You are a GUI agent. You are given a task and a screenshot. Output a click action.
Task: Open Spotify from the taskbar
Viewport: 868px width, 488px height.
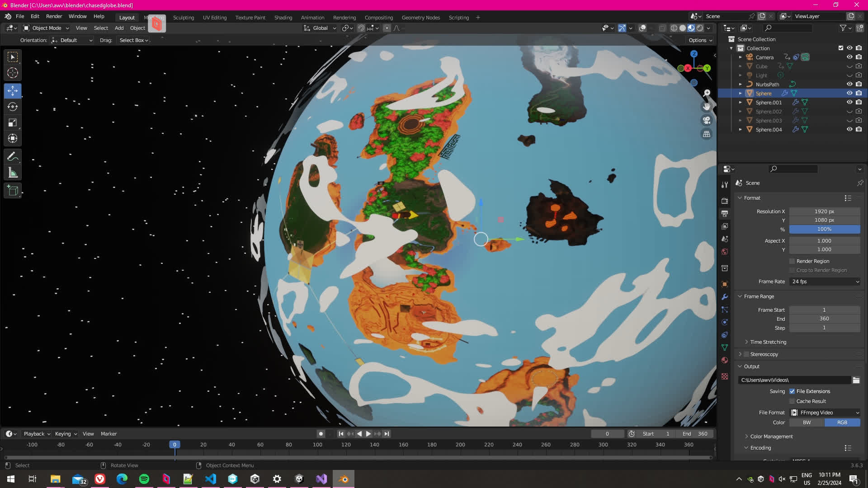(x=144, y=479)
